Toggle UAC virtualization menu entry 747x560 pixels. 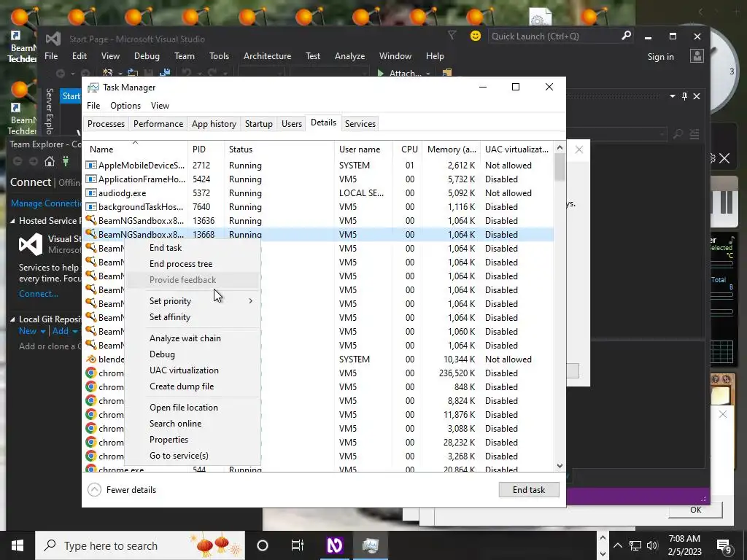184,370
